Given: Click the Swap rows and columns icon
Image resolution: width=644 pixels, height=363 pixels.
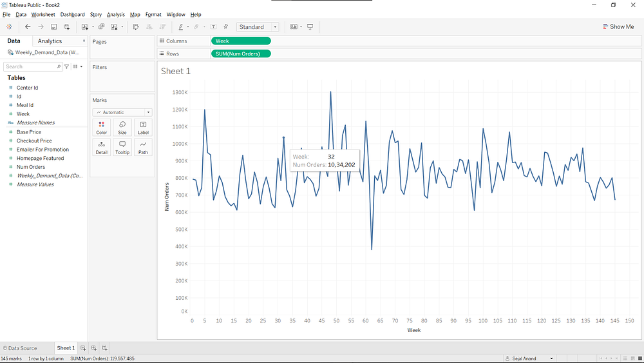Looking at the screenshot, I should [x=135, y=27].
